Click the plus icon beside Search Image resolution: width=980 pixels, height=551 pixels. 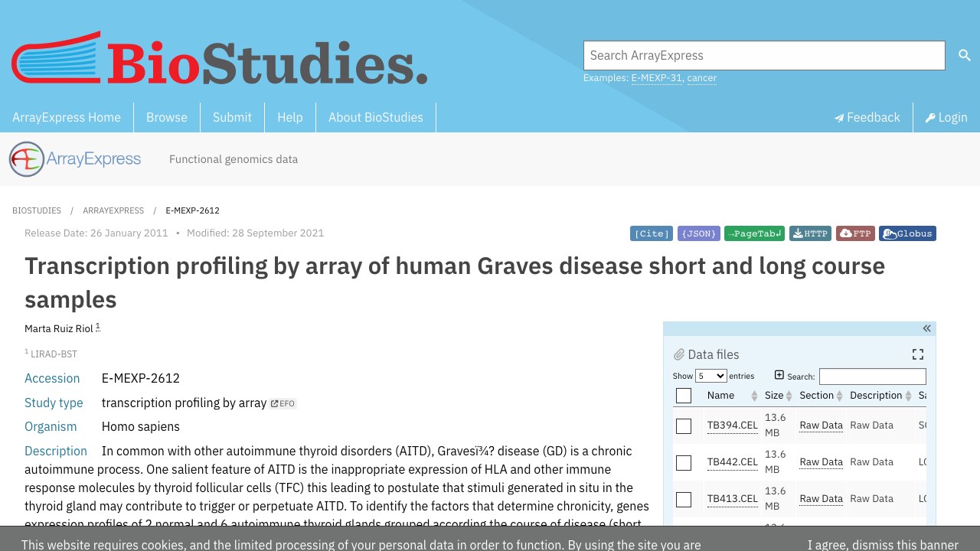click(x=779, y=375)
